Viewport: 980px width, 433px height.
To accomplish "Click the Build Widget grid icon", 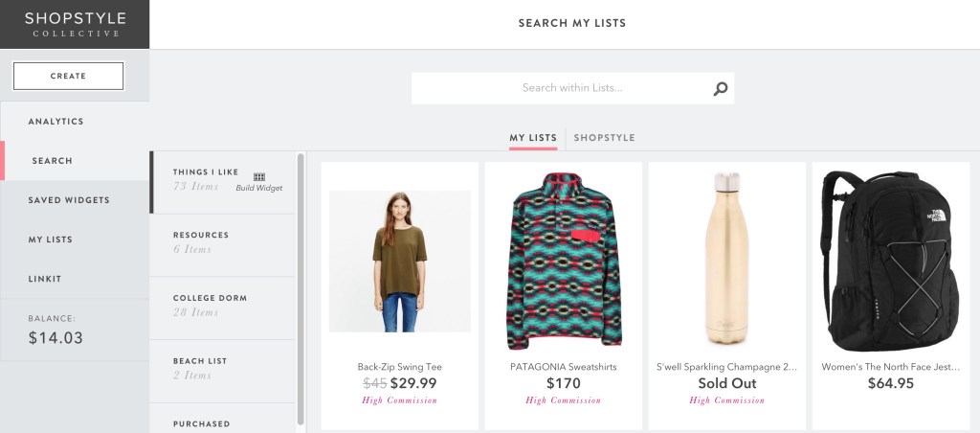I will [259, 177].
